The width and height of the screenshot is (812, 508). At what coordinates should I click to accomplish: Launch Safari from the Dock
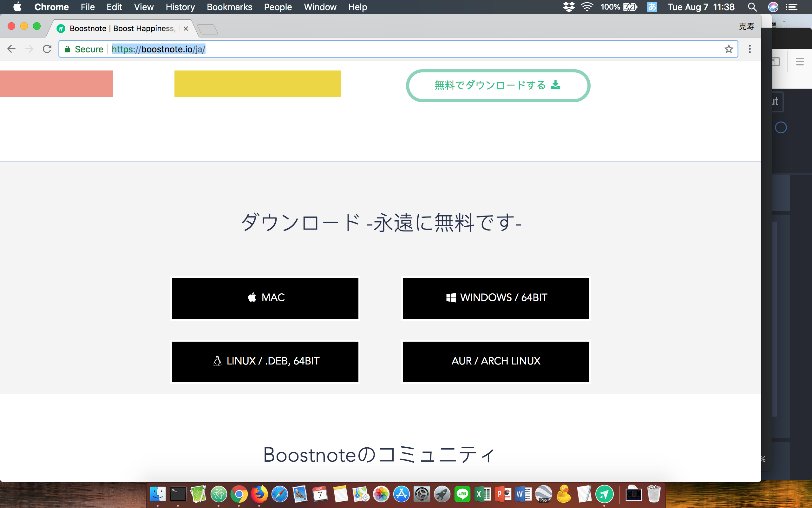pyautogui.click(x=279, y=494)
